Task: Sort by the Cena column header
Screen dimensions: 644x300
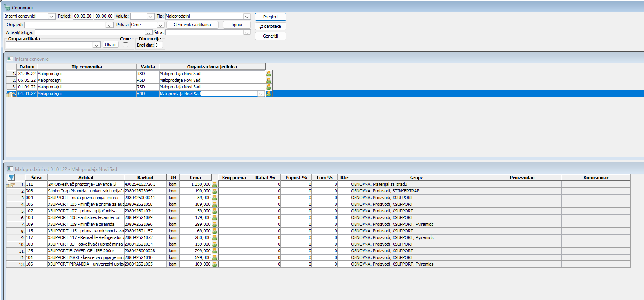Action: point(195,178)
